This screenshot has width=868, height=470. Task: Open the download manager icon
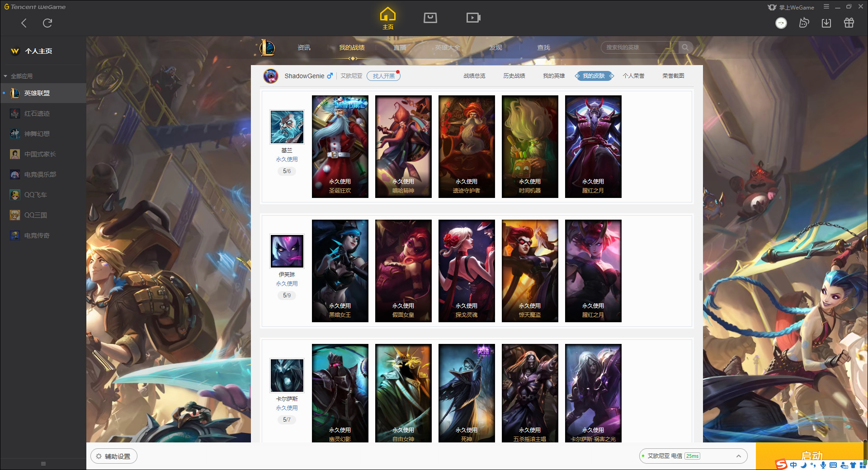pos(826,23)
